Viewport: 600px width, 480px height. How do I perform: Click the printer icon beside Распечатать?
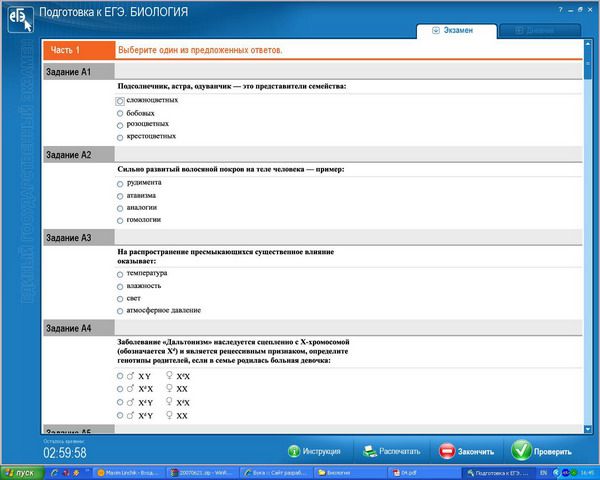[x=370, y=451]
